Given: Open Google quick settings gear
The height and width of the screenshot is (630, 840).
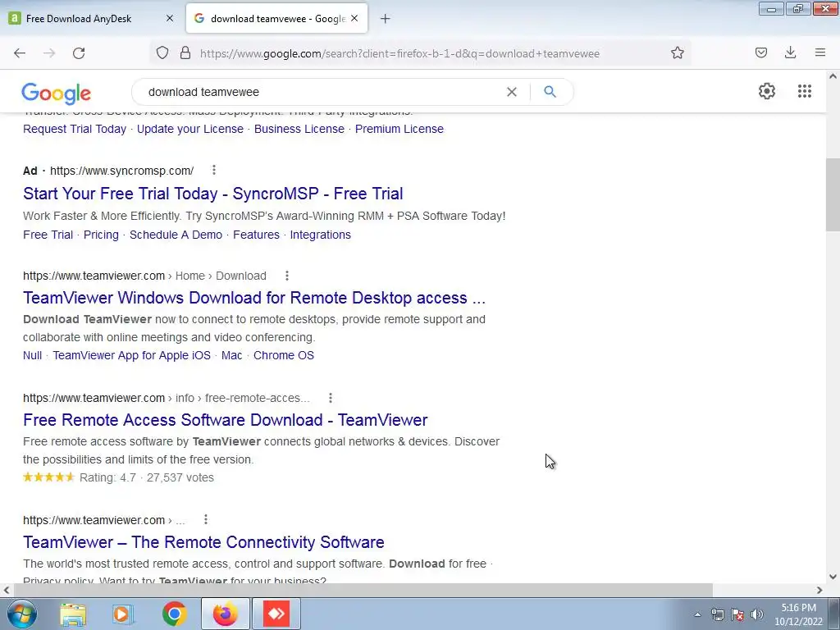Looking at the screenshot, I should point(767,91).
